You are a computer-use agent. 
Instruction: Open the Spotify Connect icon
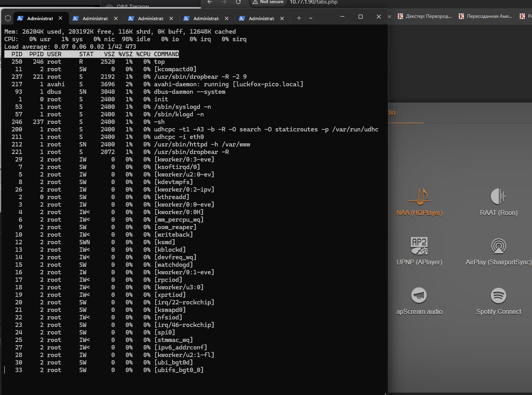coord(498,295)
